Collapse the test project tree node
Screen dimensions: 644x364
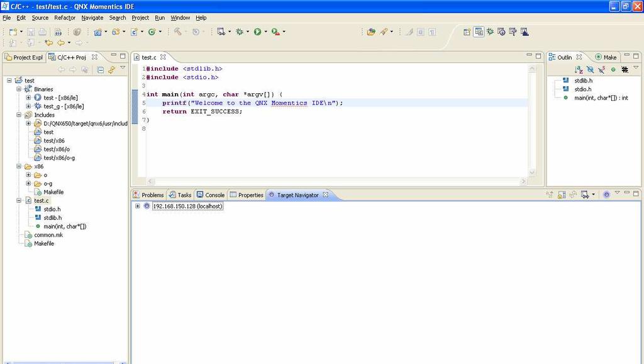[x=9, y=81]
